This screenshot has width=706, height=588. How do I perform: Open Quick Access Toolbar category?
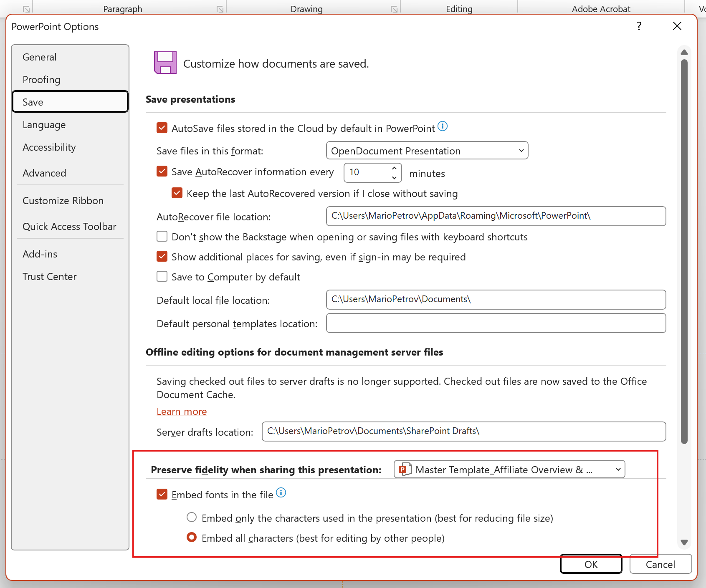(x=70, y=227)
